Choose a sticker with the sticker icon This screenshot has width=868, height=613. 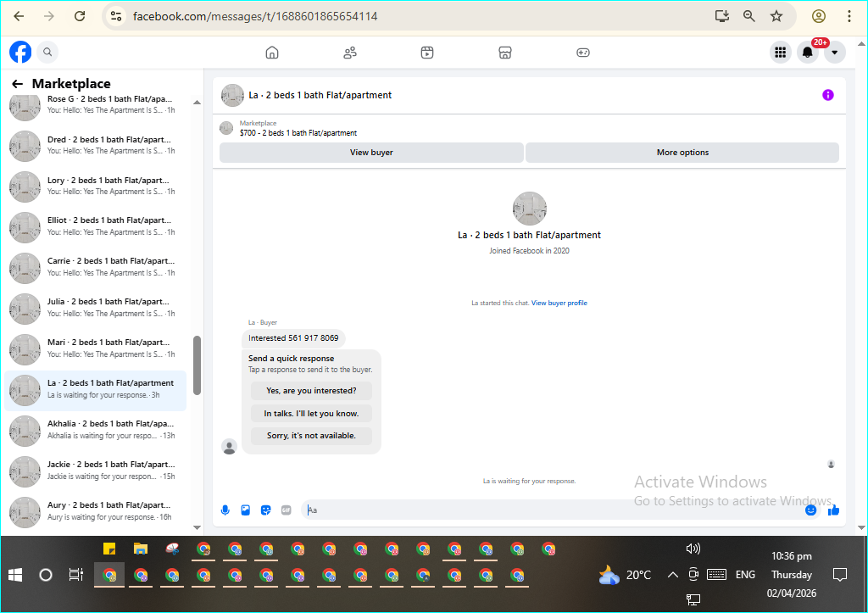pyautogui.click(x=266, y=510)
